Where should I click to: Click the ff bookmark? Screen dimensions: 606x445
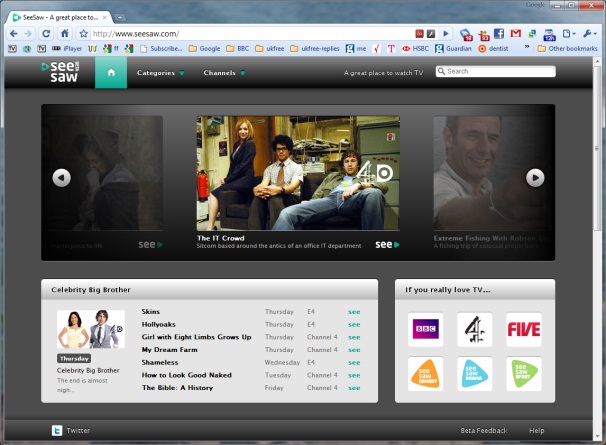(x=111, y=48)
